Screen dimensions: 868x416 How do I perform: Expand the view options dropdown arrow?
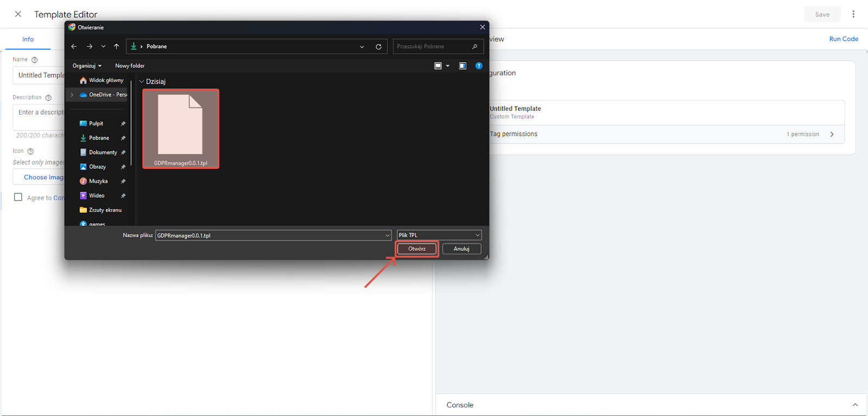[x=448, y=66]
